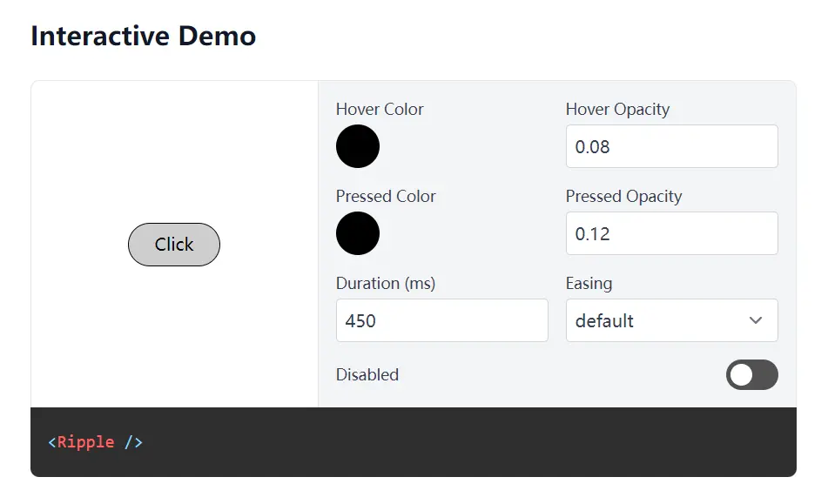828x504 pixels.
Task: Focus the Hover Opacity field showing 0.08
Action: (x=671, y=146)
